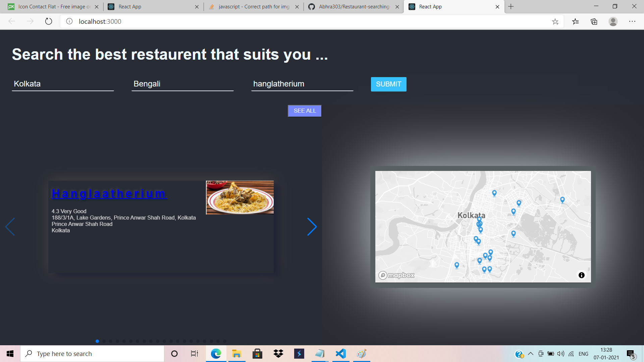Click the taskbar search box
The height and width of the screenshot is (362, 644).
pyautogui.click(x=92, y=354)
